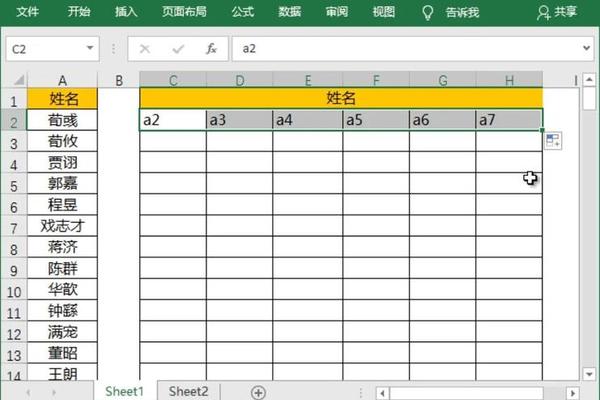Click previous sheet navigation arrow
600x400 pixels.
pyautogui.click(x=28, y=392)
